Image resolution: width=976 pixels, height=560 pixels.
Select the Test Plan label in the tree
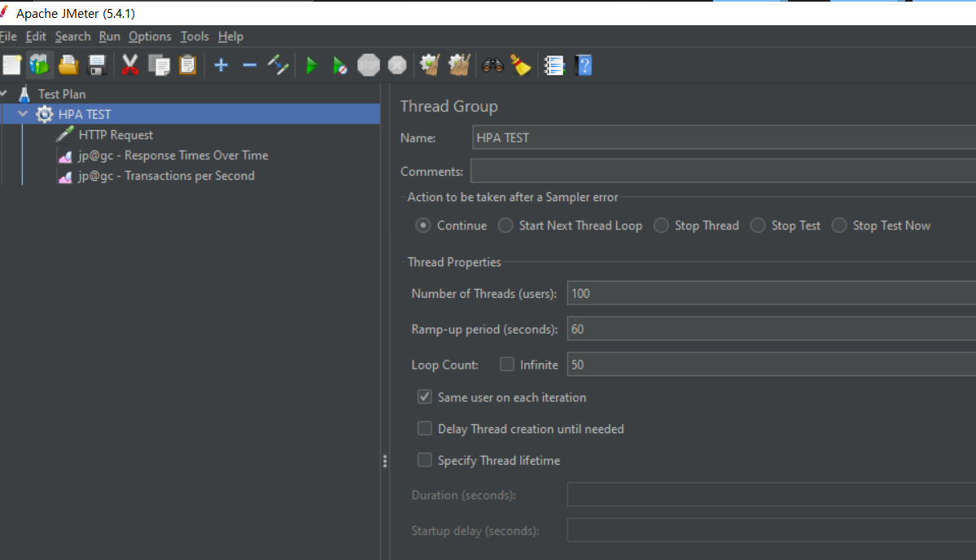pyautogui.click(x=62, y=94)
